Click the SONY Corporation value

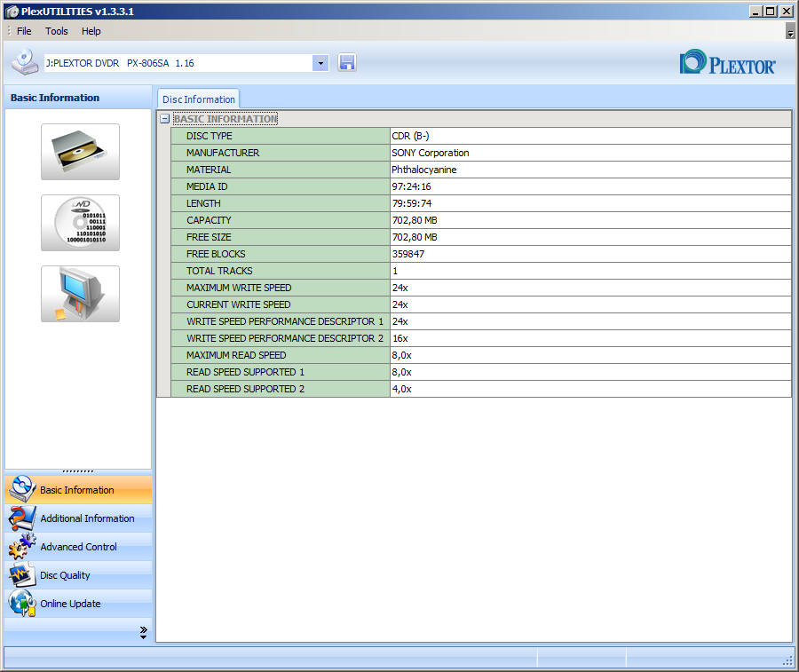[590, 153]
